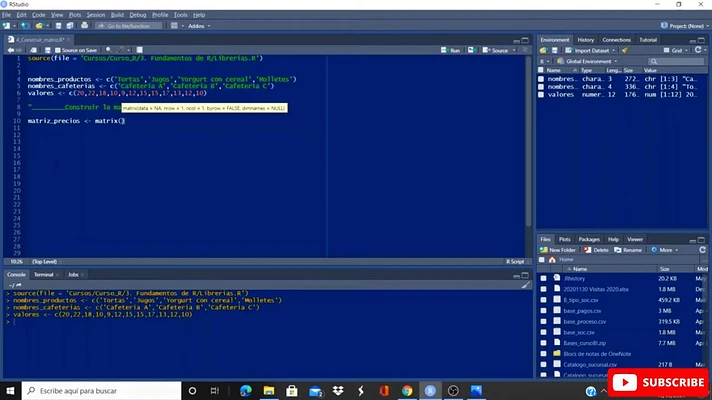
Task: Maximize the Files pane
Action: click(x=702, y=239)
